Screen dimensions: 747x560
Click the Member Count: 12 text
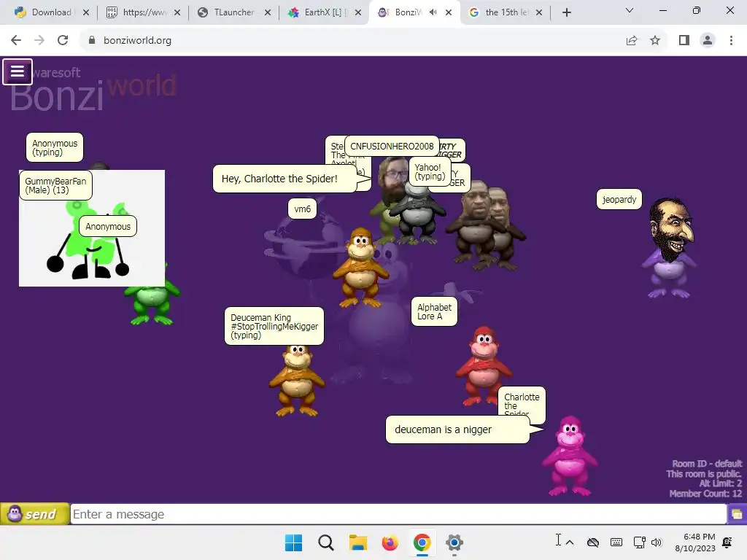click(x=705, y=494)
